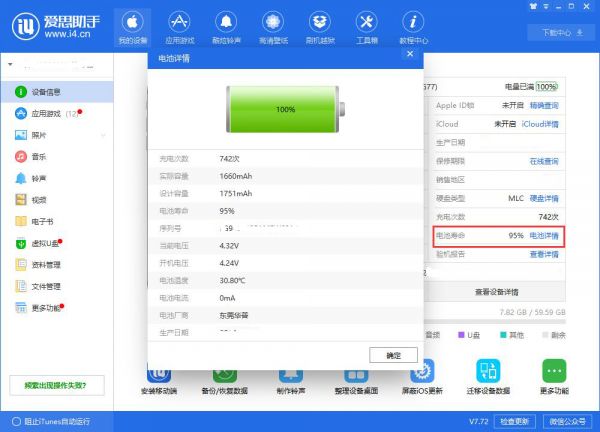The width and height of the screenshot is (600, 432).
Task: Select 视频 in the sidebar
Action: [x=57, y=200]
